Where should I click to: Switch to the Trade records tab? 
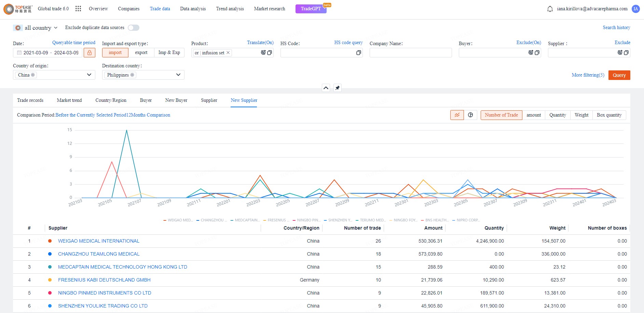click(x=30, y=100)
